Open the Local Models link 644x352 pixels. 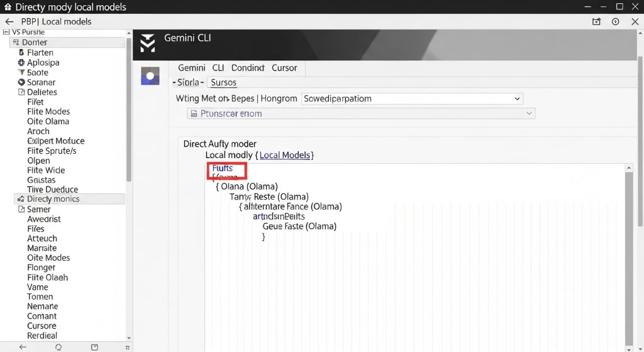286,155
